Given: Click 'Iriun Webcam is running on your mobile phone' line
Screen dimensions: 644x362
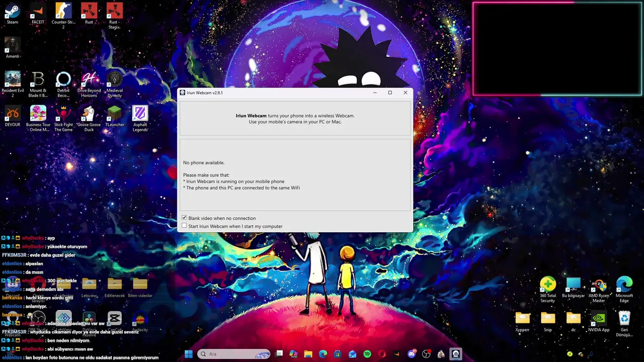Looking at the screenshot, I should pos(233,181).
